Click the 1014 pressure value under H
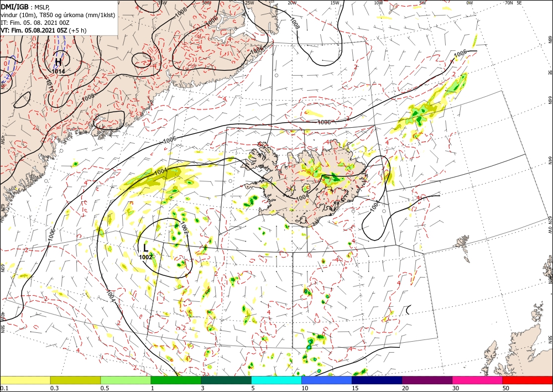 [58, 71]
